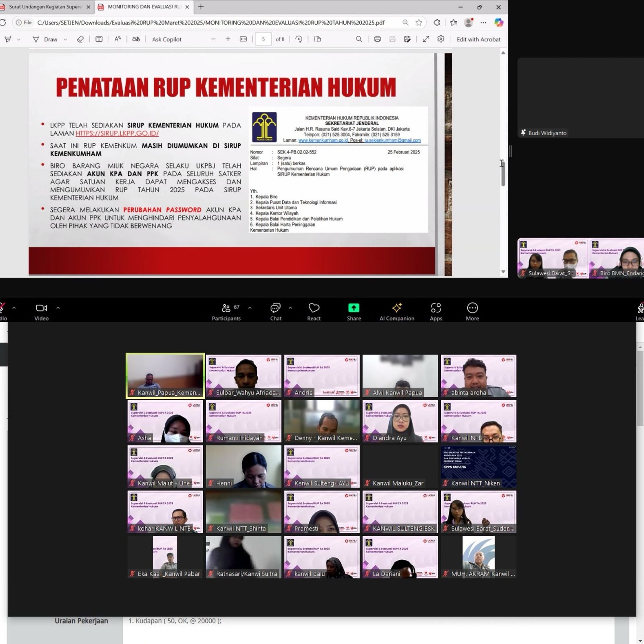Click the React heart icon
Viewport: 644px width, 644px height.
point(314,312)
